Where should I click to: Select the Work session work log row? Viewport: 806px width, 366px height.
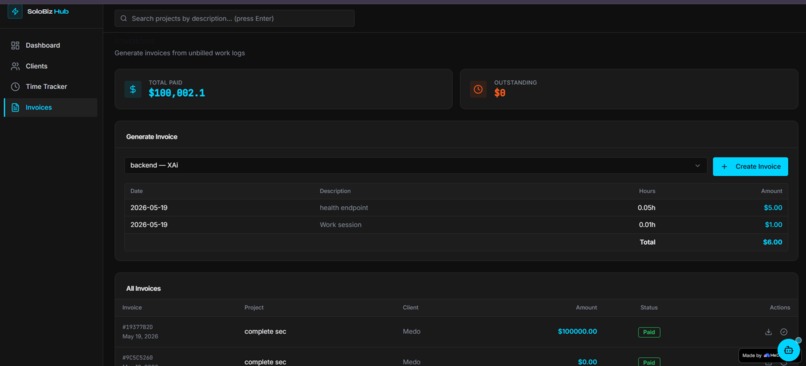[x=456, y=225]
